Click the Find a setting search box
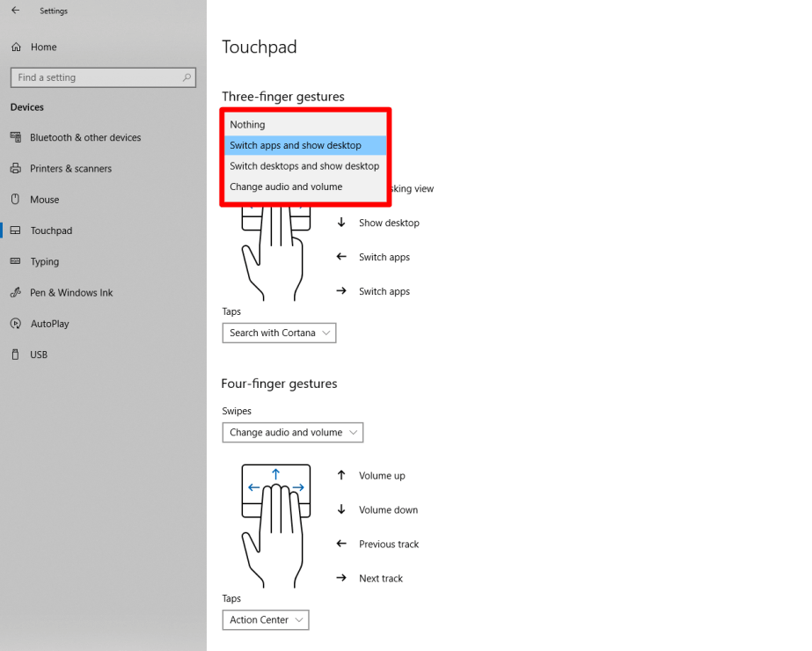Viewport: 812px width, 651px height. pos(103,77)
